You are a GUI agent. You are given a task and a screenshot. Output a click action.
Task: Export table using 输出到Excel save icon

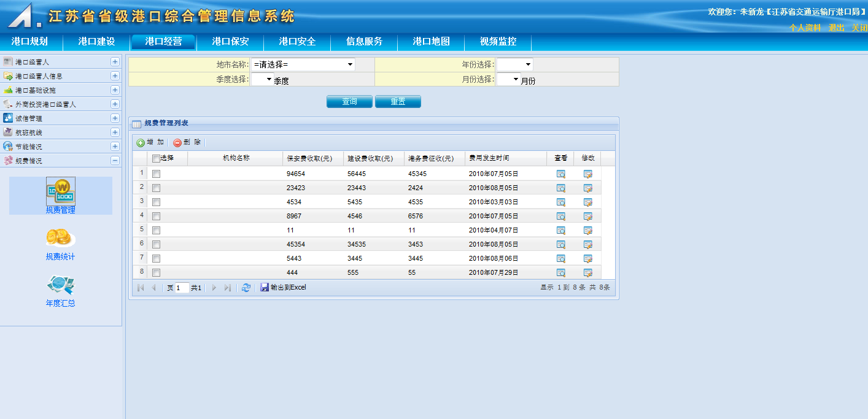[265, 287]
